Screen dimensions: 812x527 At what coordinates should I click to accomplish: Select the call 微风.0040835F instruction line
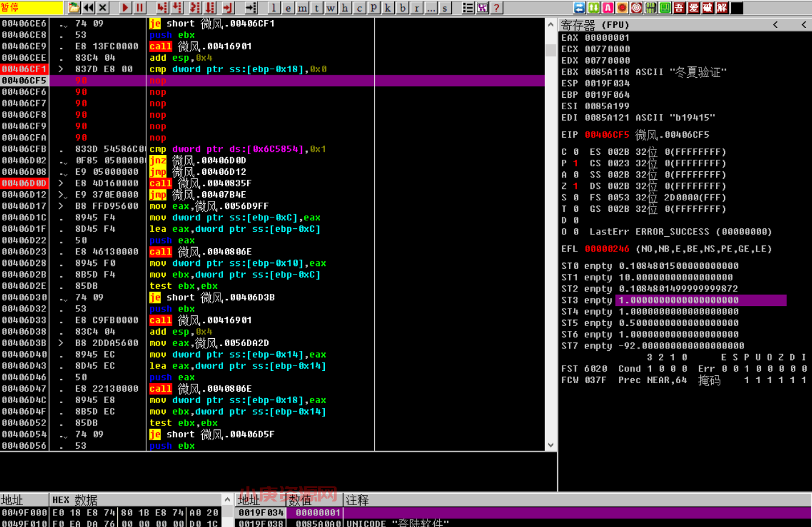[x=209, y=183]
